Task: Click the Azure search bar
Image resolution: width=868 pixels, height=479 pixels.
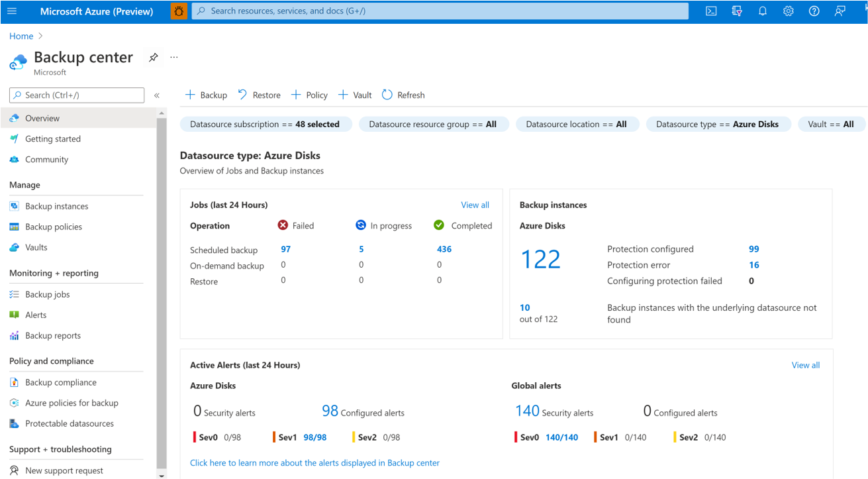Action: click(x=437, y=11)
